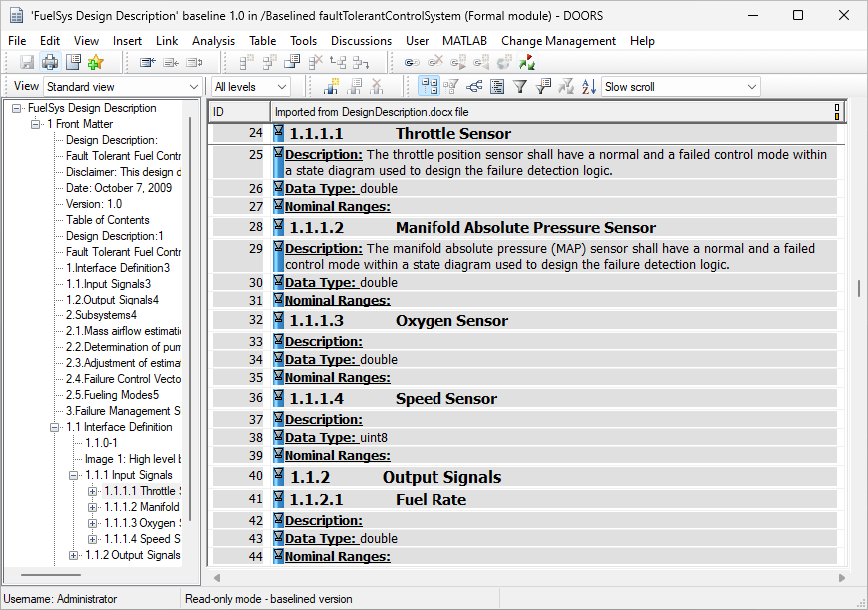This screenshot has width=868, height=610.
Task: Expand the 1.1.1.4 Speed tree node
Action: tap(93, 540)
